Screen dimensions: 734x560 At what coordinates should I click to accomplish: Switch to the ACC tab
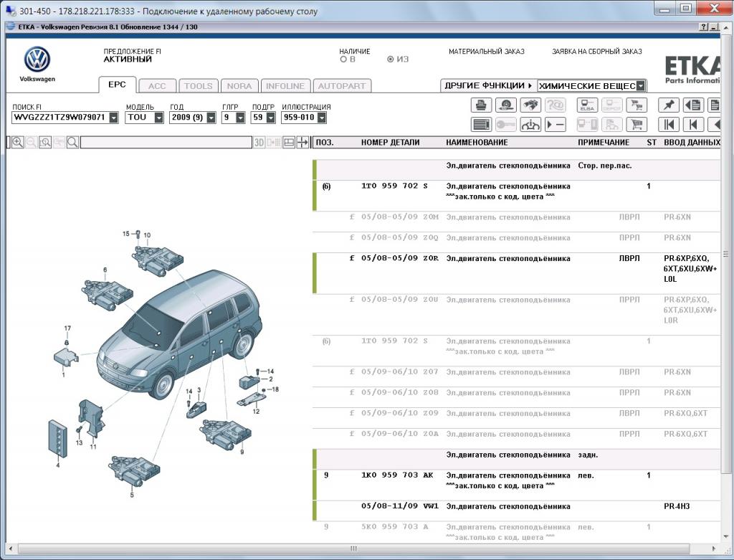pyautogui.click(x=157, y=86)
